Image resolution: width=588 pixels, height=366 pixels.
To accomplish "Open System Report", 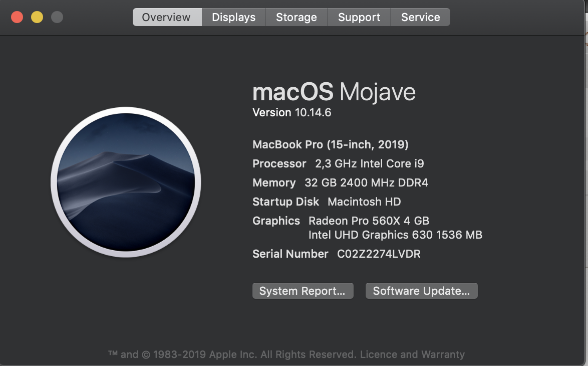I will pos(303,291).
